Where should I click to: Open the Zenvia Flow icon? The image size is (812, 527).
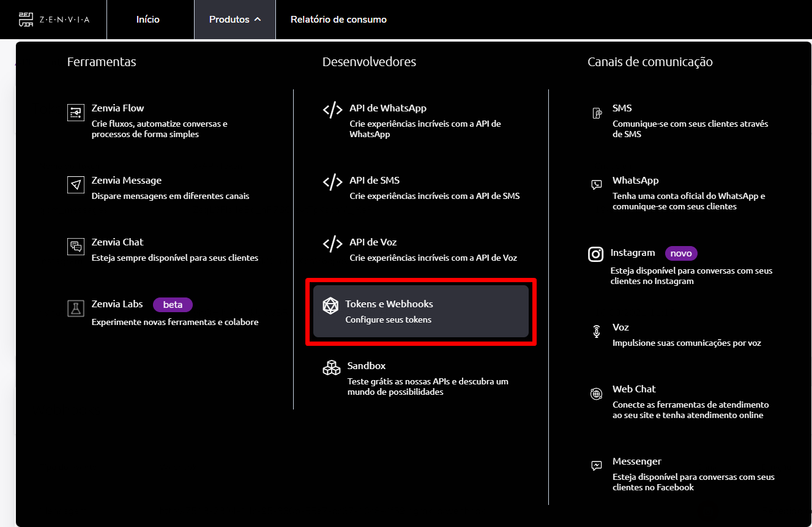coord(75,113)
